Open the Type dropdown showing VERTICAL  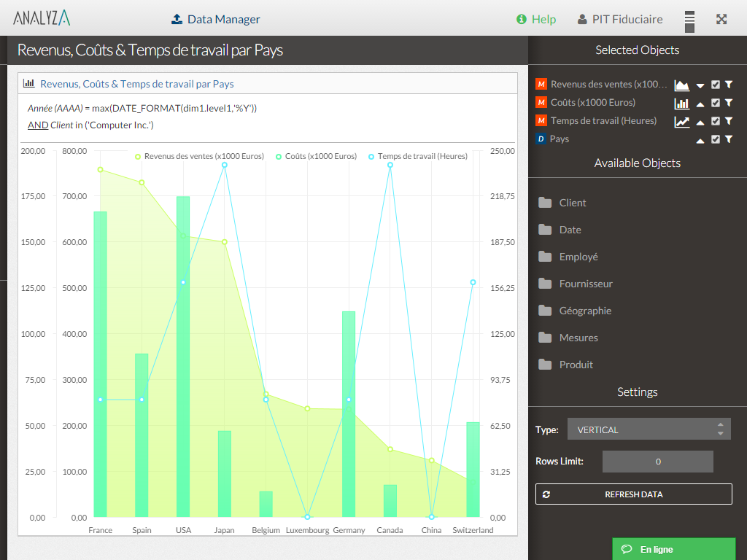[649, 429]
